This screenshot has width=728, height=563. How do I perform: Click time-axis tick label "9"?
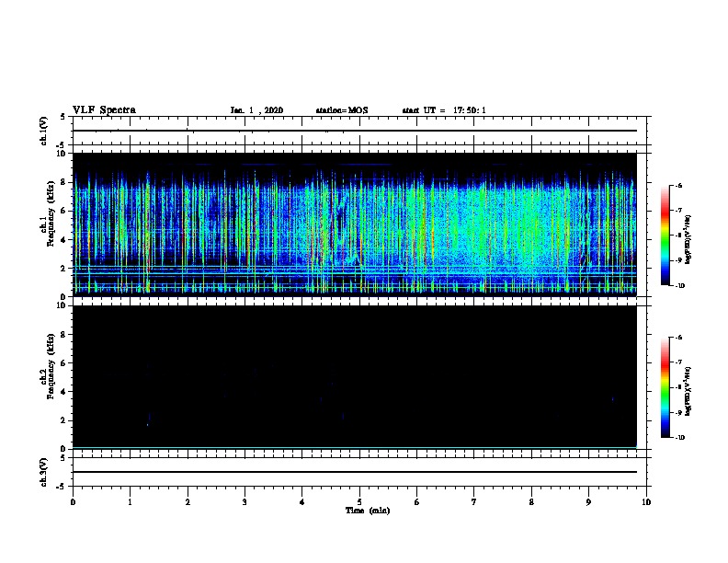(588, 502)
